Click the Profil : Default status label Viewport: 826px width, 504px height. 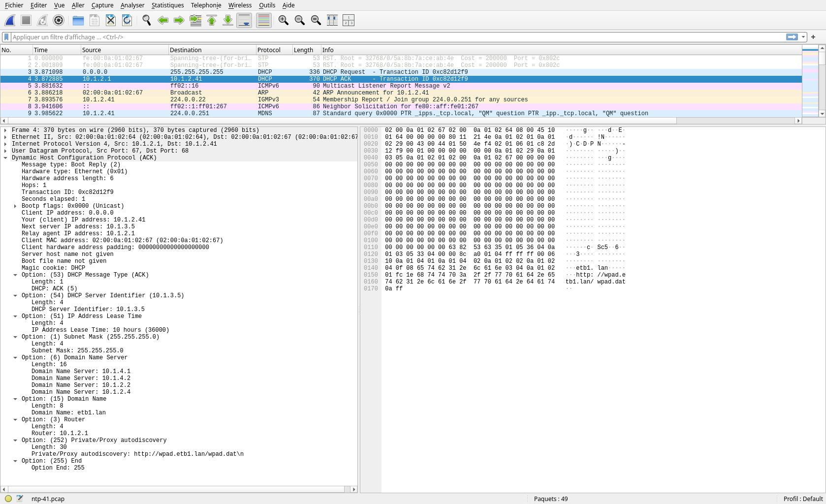tap(802, 499)
